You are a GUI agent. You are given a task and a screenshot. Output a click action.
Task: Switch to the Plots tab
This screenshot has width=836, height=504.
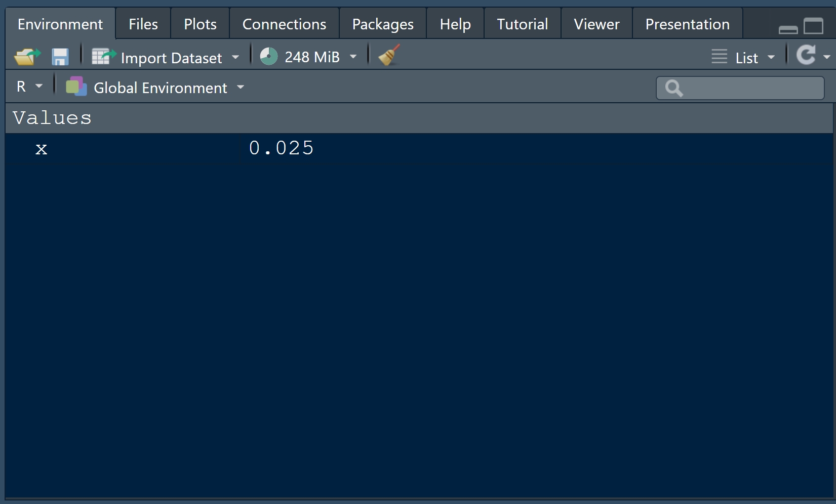click(200, 24)
